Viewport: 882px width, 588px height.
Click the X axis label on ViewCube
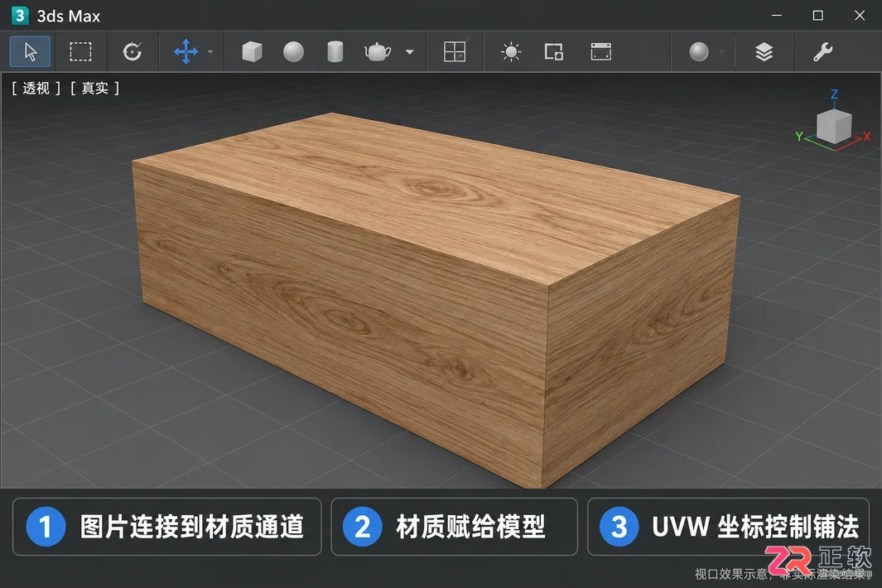(867, 136)
